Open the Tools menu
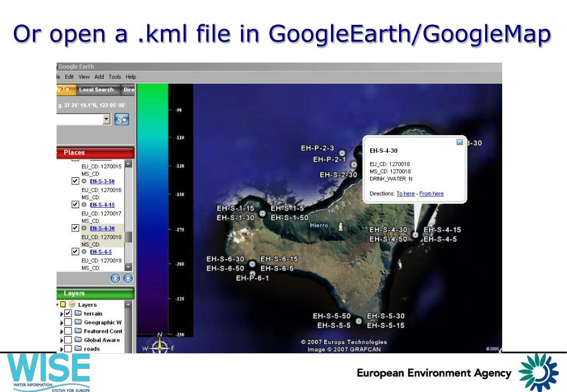The image size is (567, 392). 115,76
